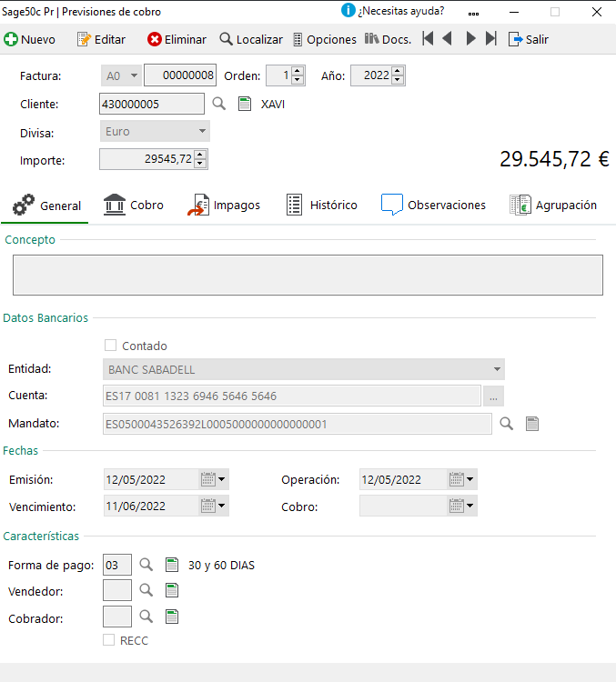Screen dimensions: 616x682
Task: Open the Localizar search tool
Action: click(251, 40)
